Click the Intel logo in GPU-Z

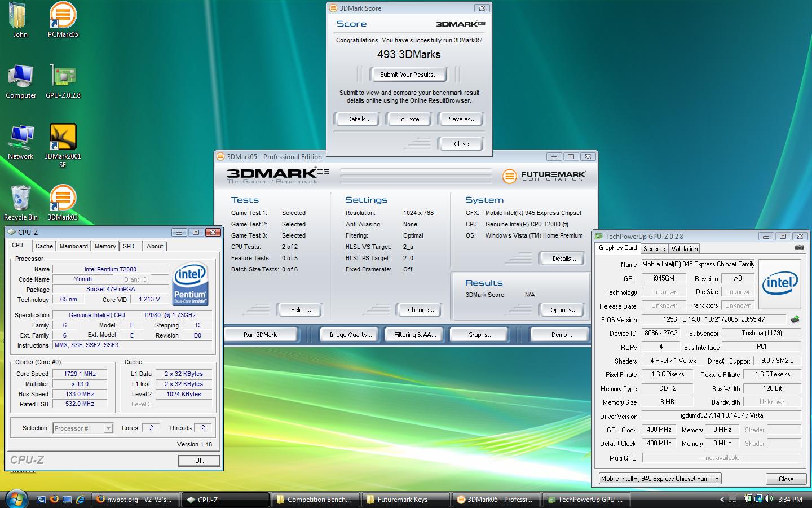780,284
